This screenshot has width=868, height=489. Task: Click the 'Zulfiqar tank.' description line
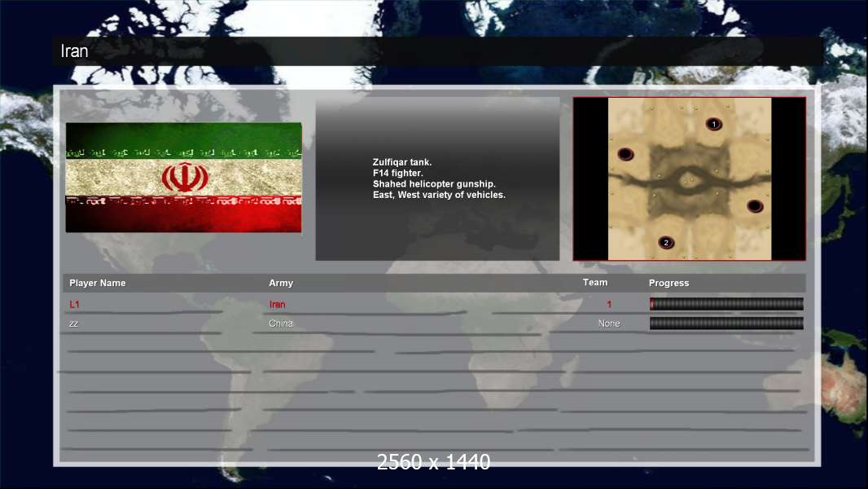(402, 162)
